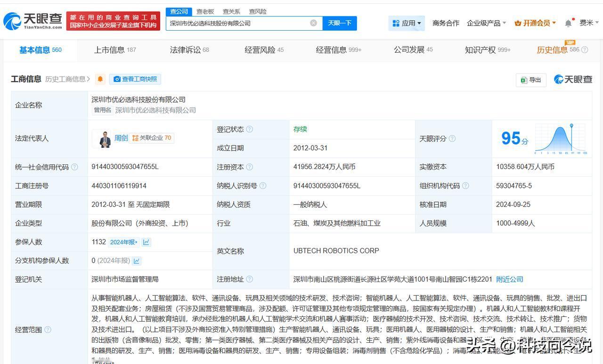This screenshot has width=603, height=364.
Task: Click the TianYanCha logo
Action: pos(33,21)
